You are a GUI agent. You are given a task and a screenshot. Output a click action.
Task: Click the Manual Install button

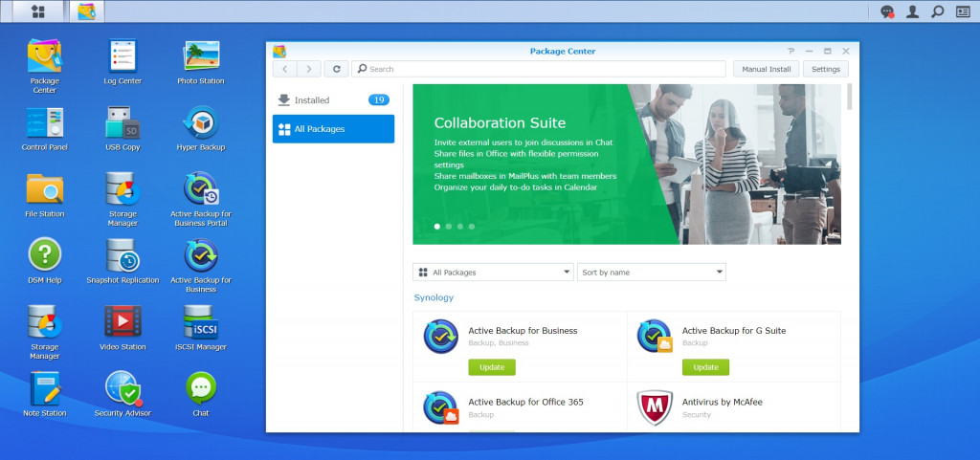click(767, 69)
